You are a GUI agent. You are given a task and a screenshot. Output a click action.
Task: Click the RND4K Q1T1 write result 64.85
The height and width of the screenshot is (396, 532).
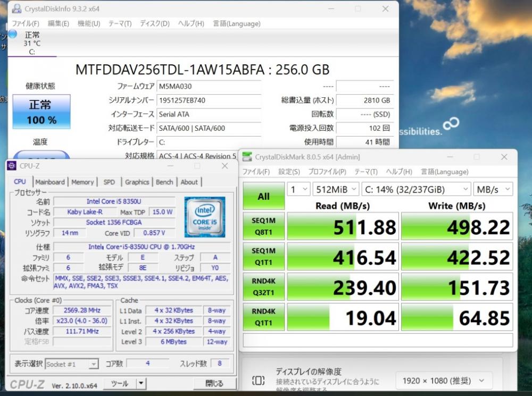click(x=457, y=317)
